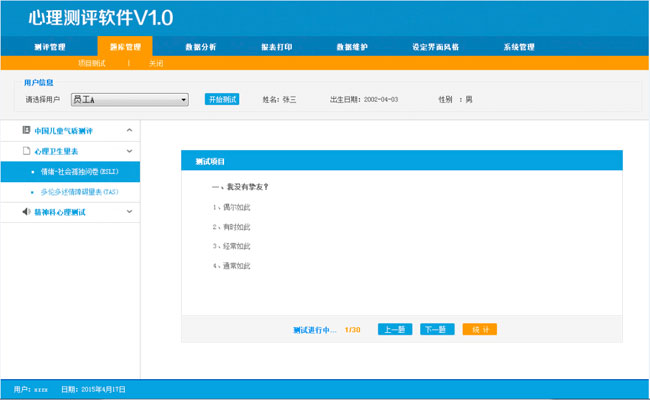Go to next question with 下一题
Viewport: 650px width, 400px height.
[437, 329]
